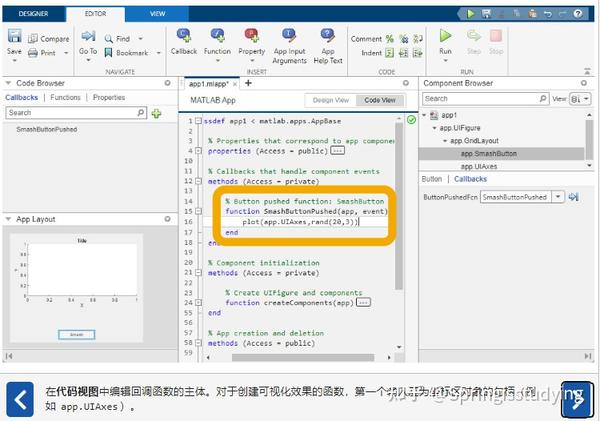
Task: Open the ButtonPushedFcn callback dropdown
Action: [x=558, y=197]
